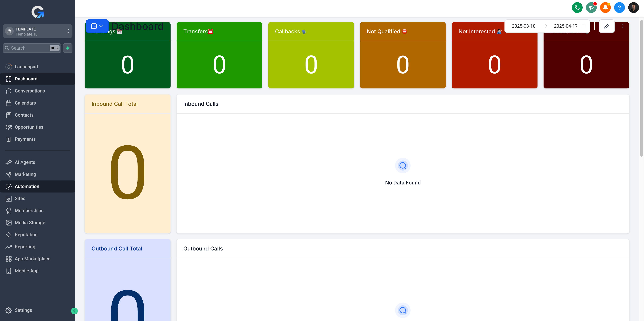
Task: Open Automation in the sidebar
Action: point(38,186)
